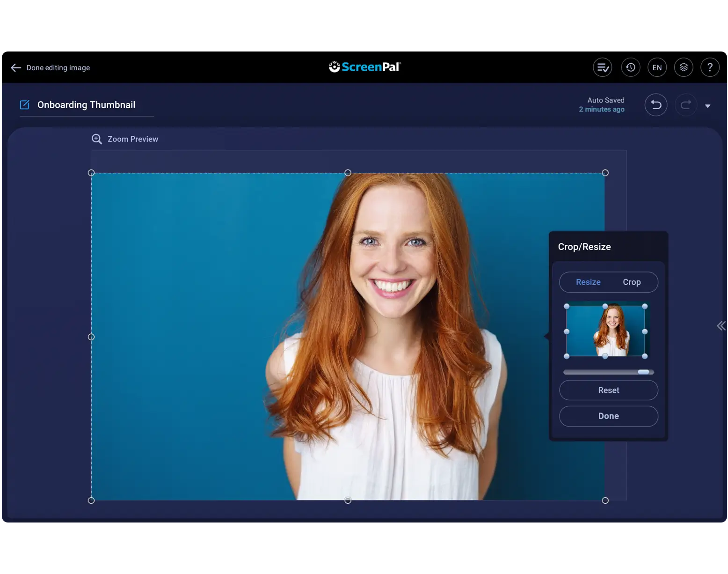Edit the Onboarding Thumbnail title field
Image resolution: width=728 pixels, height=574 pixels.
[x=87, y=105]
